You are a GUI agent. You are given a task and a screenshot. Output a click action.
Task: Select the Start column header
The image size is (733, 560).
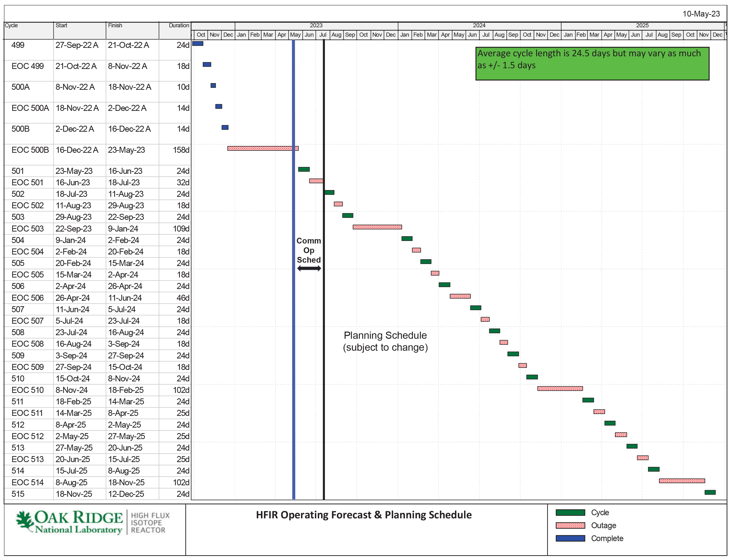click(x=61, y=26)
